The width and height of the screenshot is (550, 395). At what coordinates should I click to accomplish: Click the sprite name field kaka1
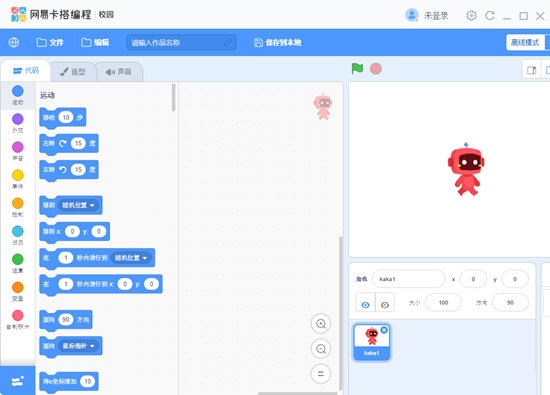tap(408, 279)
